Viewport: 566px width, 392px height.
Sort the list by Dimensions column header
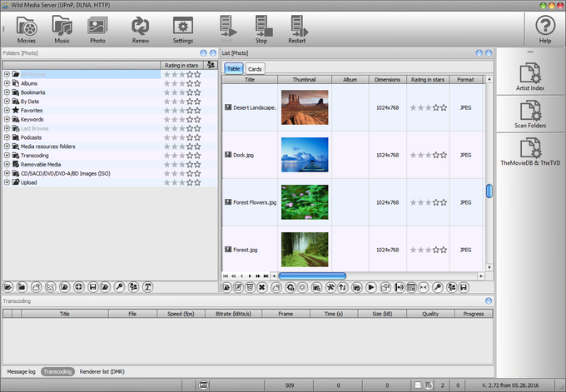tap(387, 80)
